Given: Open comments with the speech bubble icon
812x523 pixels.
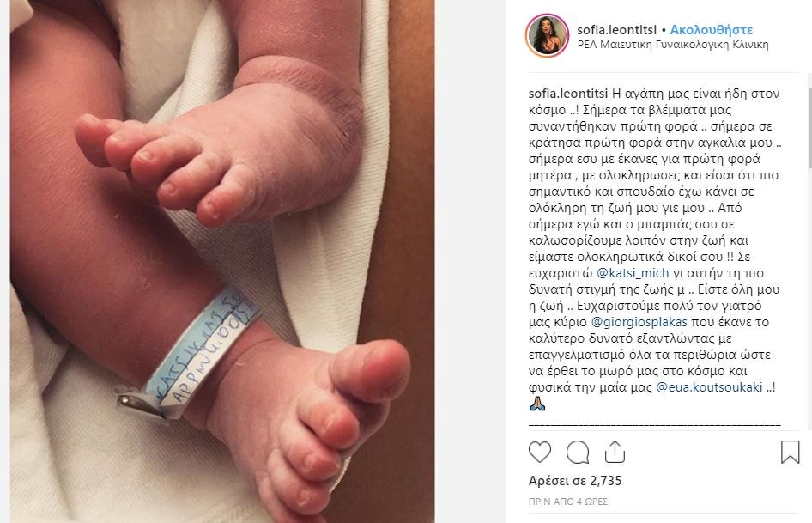Looking at the screenshot, I should (x=578, y=452).
